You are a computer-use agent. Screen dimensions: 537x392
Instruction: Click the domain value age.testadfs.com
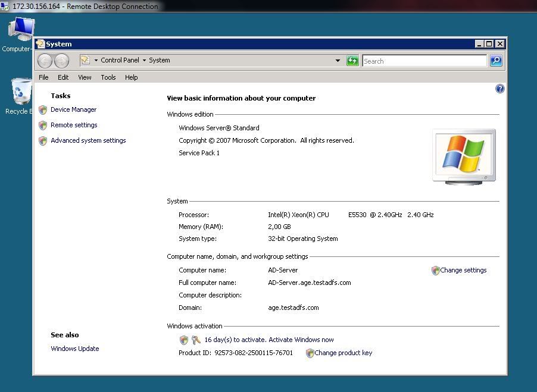pos(294,308)
